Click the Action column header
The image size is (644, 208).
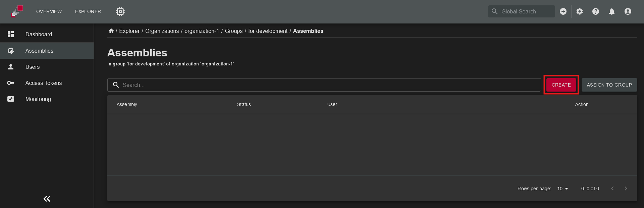[582, 104]
